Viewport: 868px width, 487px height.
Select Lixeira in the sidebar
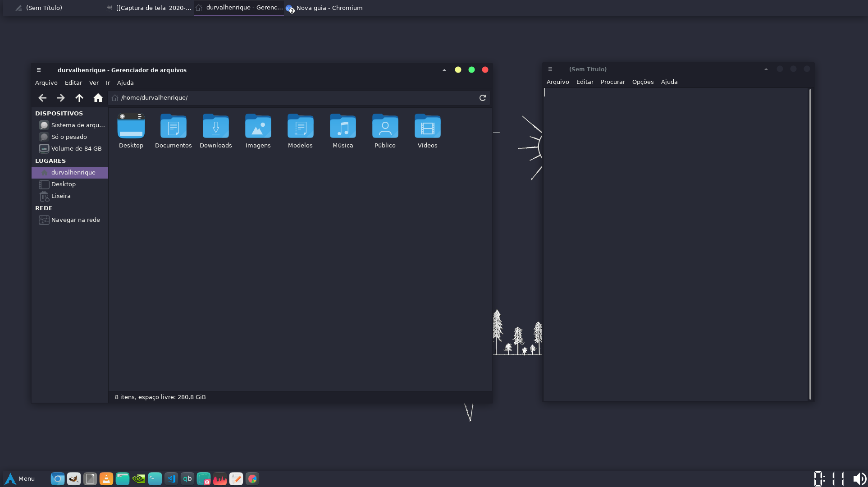[61, 196]
